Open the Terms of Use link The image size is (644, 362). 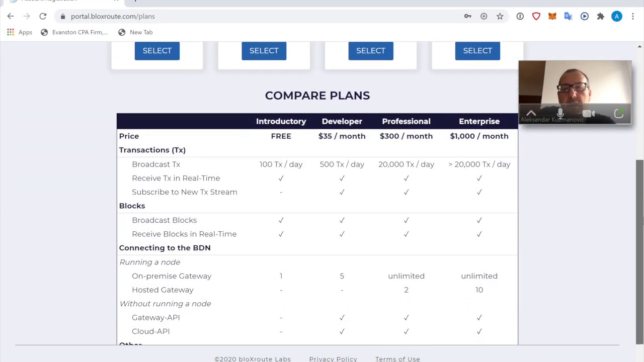click(397, 359)
